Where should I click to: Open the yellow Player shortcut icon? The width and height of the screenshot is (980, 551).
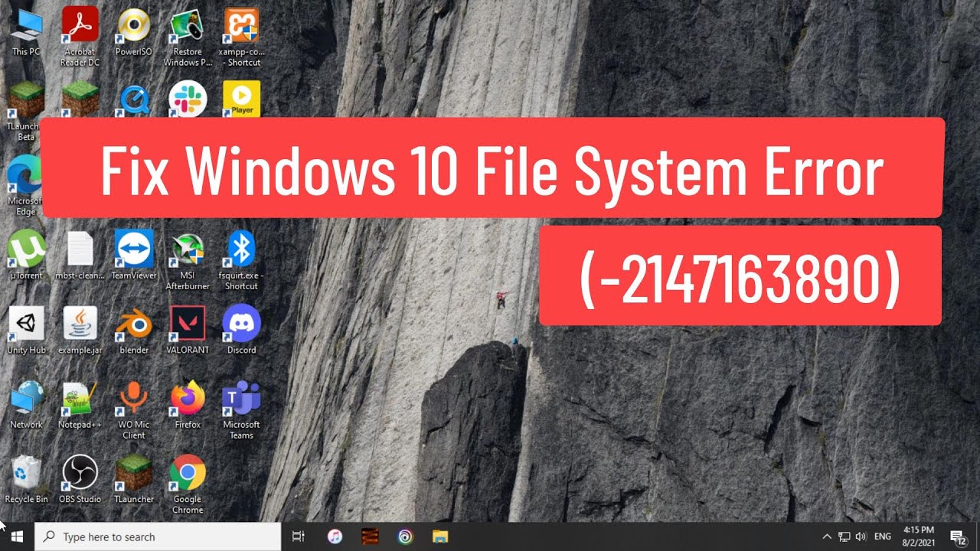241,99
